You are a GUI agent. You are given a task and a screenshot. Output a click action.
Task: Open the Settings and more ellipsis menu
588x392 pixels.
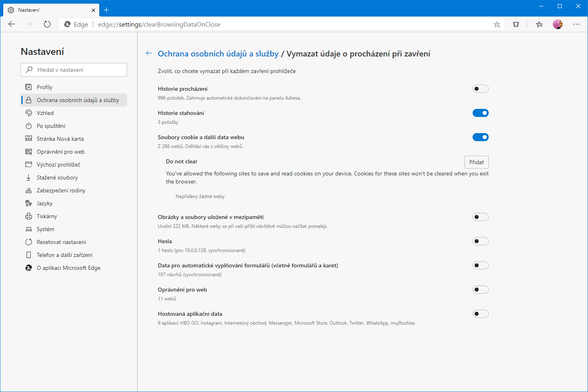click(576, 24)
